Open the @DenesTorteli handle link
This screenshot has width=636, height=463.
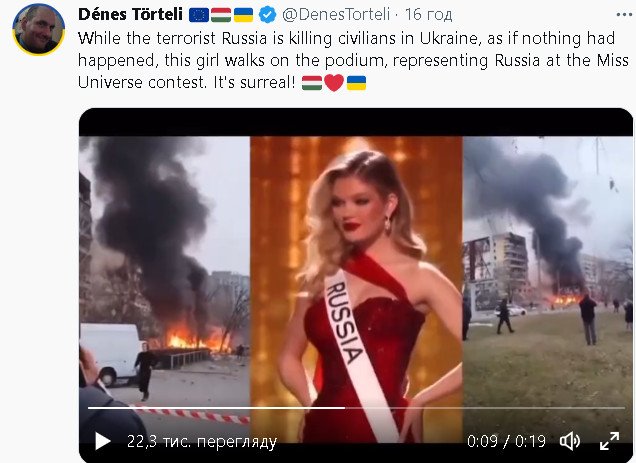pos(336,15)
